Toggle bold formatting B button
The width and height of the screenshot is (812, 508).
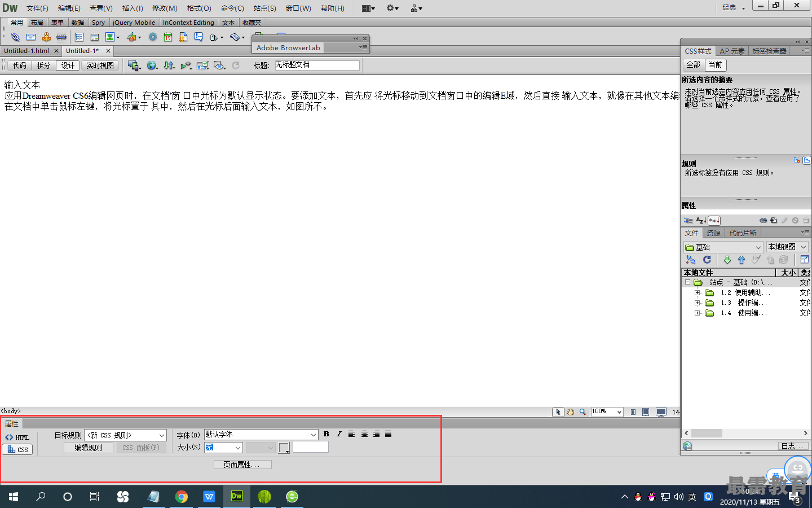click(326, 434)
